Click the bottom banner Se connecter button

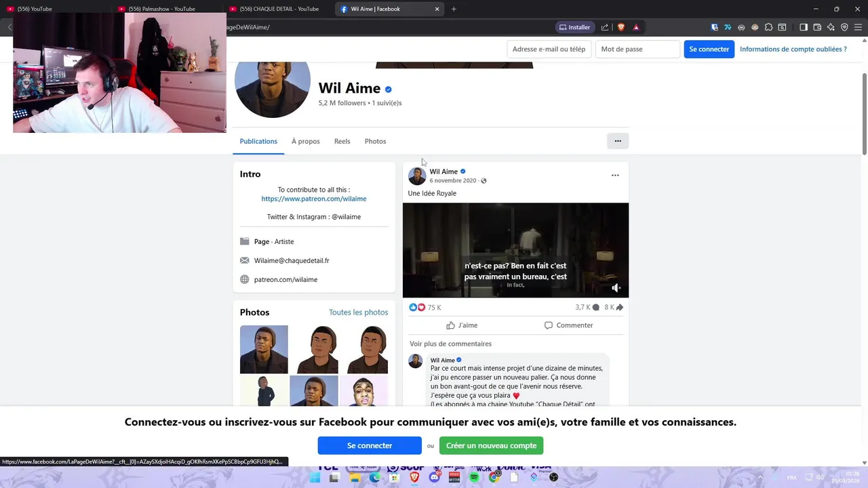coord(370,445)
